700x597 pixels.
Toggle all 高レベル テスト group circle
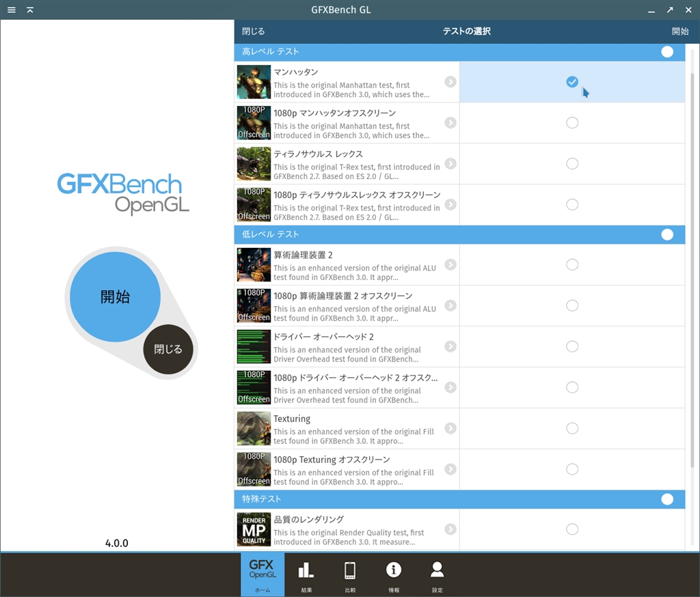667,52
